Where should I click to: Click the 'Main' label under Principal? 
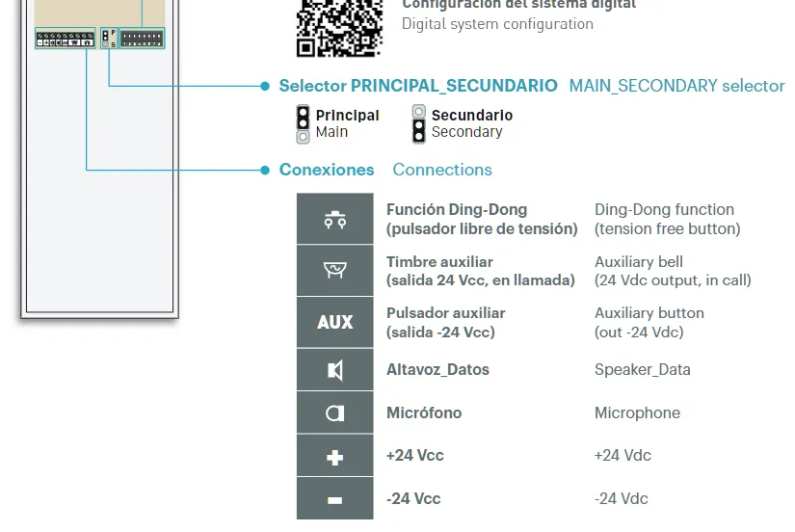[331, 132]
